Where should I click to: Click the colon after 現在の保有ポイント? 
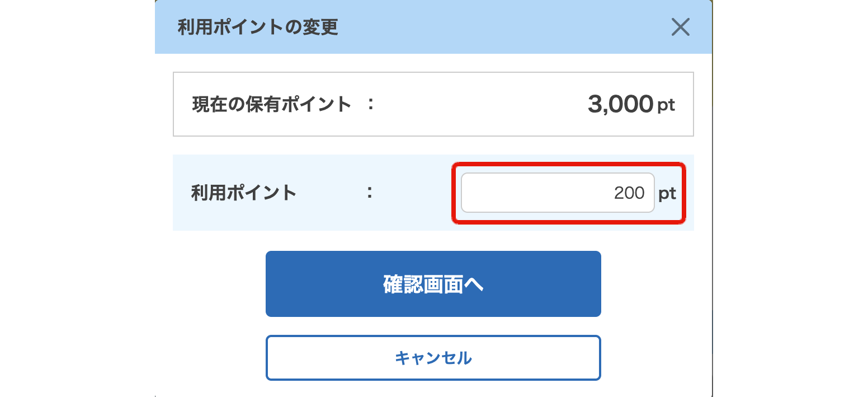370,104
